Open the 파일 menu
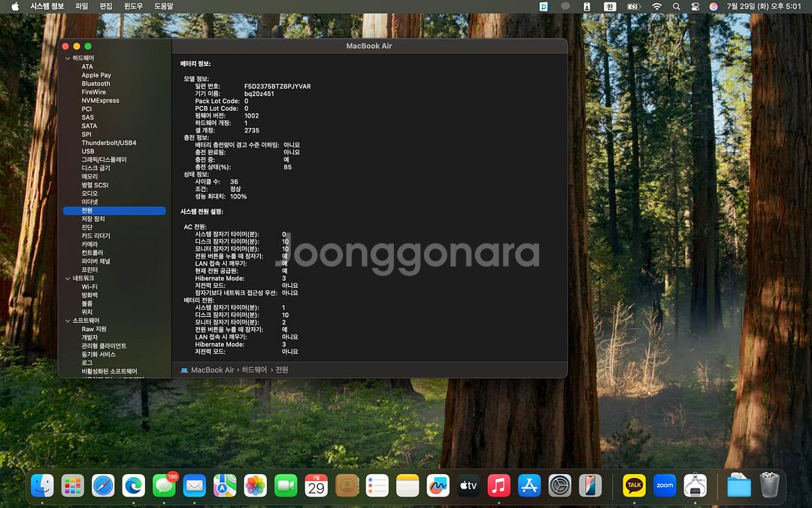Viewport: 812px width, 508px height. 82,6
